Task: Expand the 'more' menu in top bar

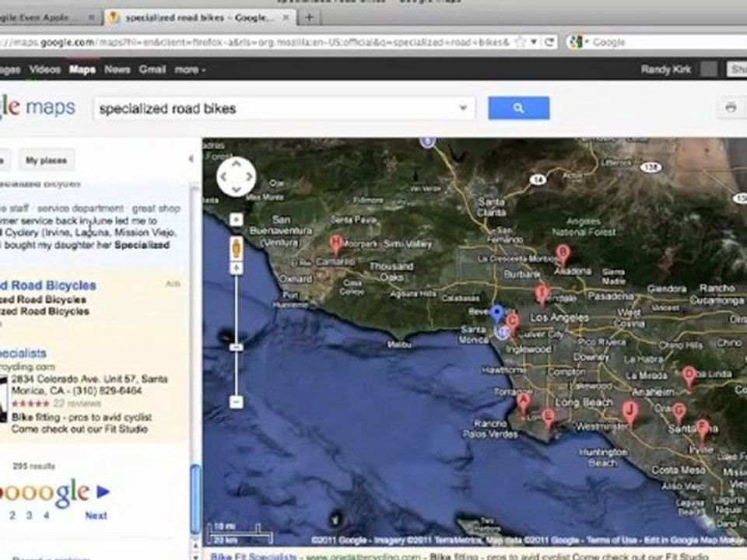Action: click(x=190, y=69)
